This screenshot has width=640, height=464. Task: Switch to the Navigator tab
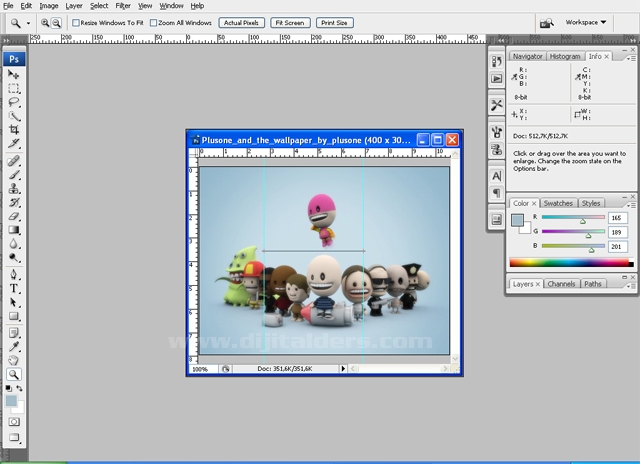pyautogui.click(x=527, y=56)
